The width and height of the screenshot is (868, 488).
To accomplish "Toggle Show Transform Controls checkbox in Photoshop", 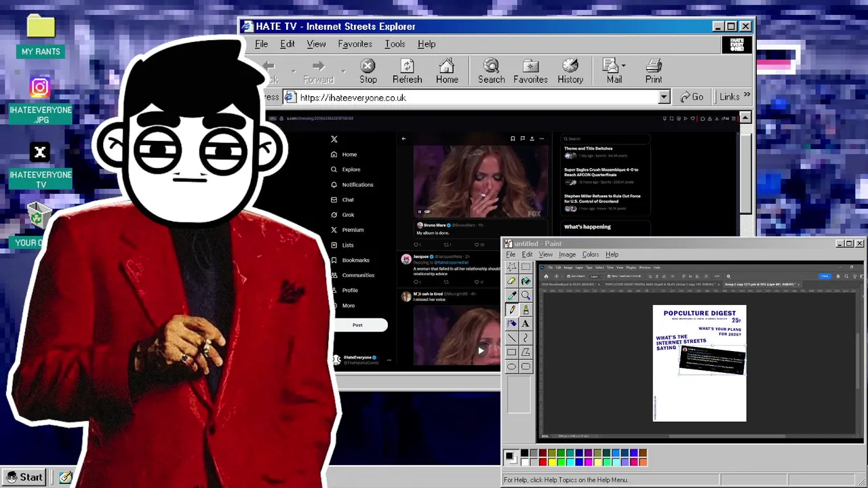I will click(608, 276).
